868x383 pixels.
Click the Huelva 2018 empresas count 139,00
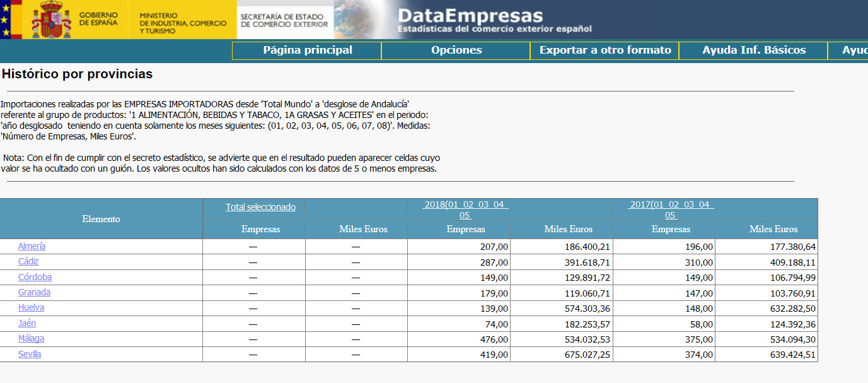(x=494, y=309)
